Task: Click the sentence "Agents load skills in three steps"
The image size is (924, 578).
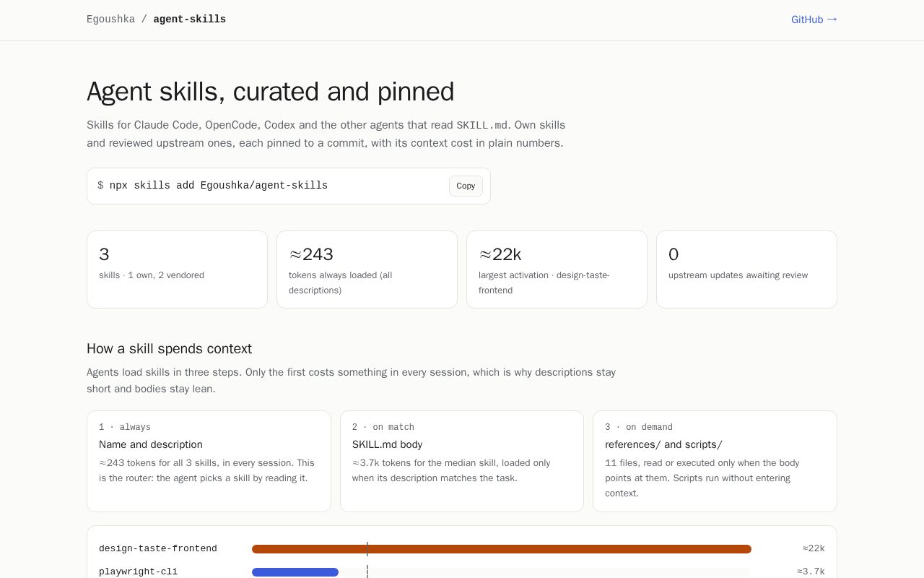Action: (165, 372)
